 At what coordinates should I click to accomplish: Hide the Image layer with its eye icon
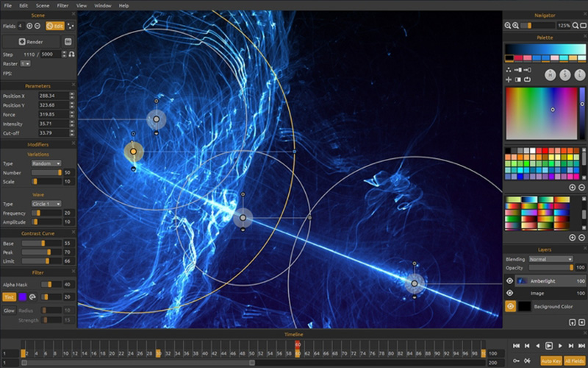pyautogui.click(x=509, y=293)
